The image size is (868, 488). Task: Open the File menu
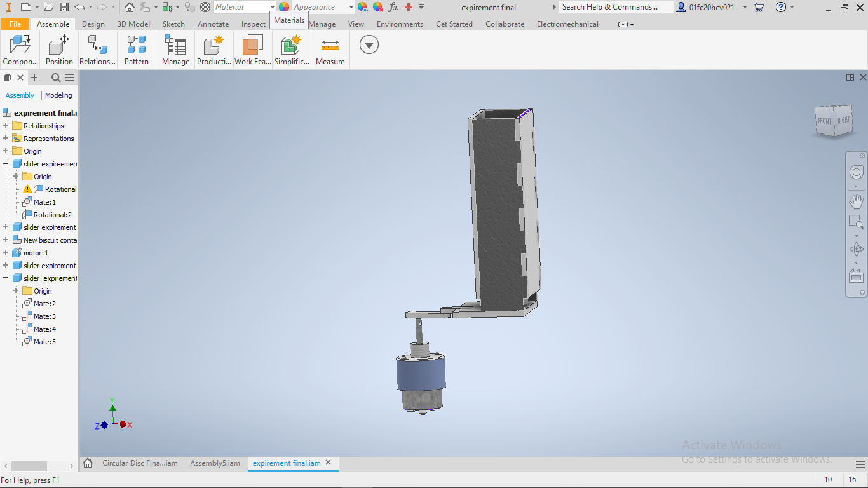tap(15, 24)
